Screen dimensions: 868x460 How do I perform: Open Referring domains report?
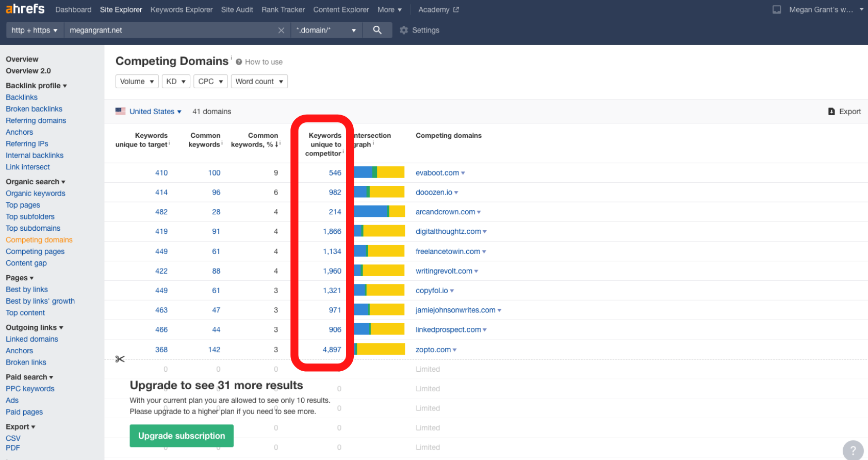click(x=36, y=120)
